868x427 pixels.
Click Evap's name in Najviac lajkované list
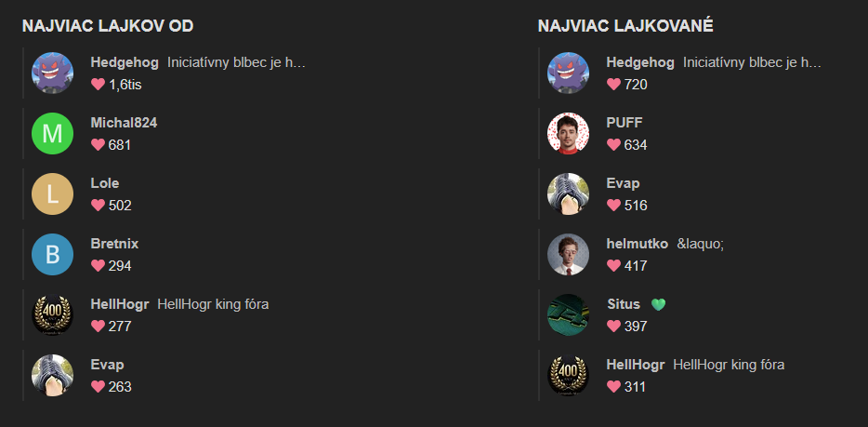pos(623,183)
